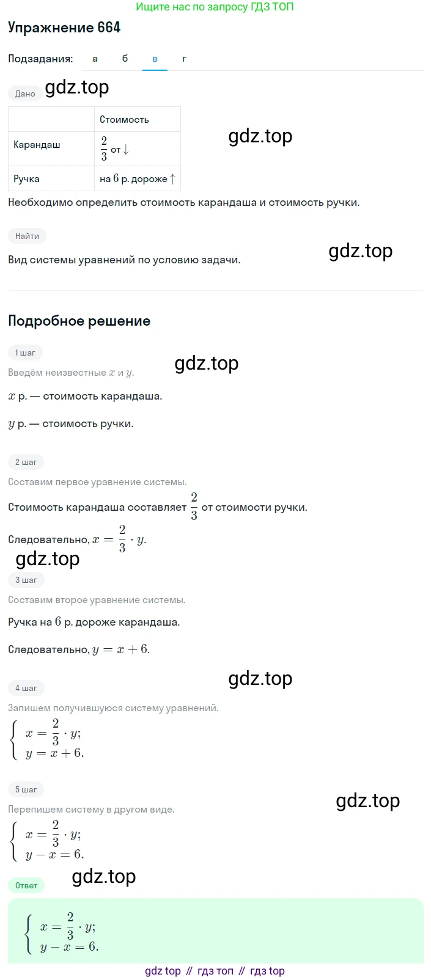
Task: Click the 'Упражнение 664' heading
Action: pos(64,27)
